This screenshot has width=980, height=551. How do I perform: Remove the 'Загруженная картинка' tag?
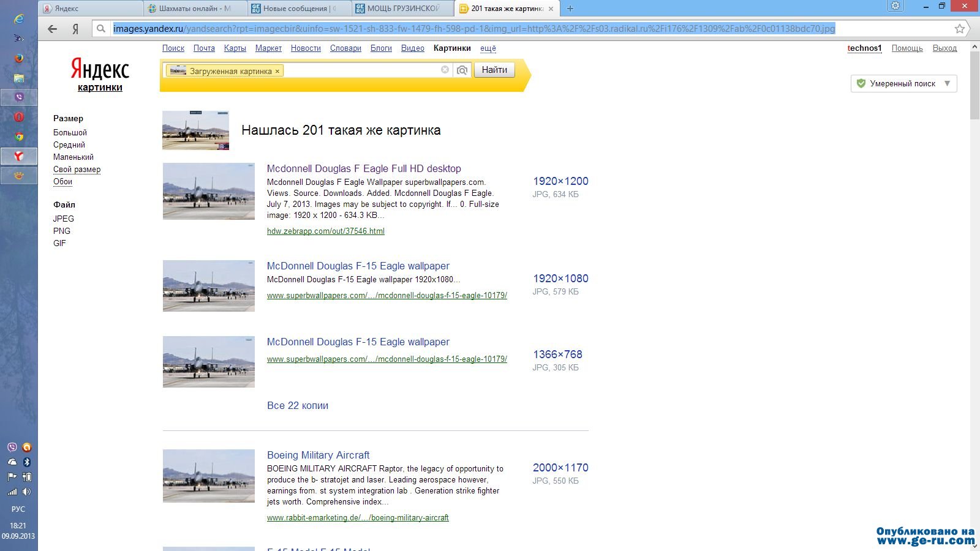pos(277,72)
